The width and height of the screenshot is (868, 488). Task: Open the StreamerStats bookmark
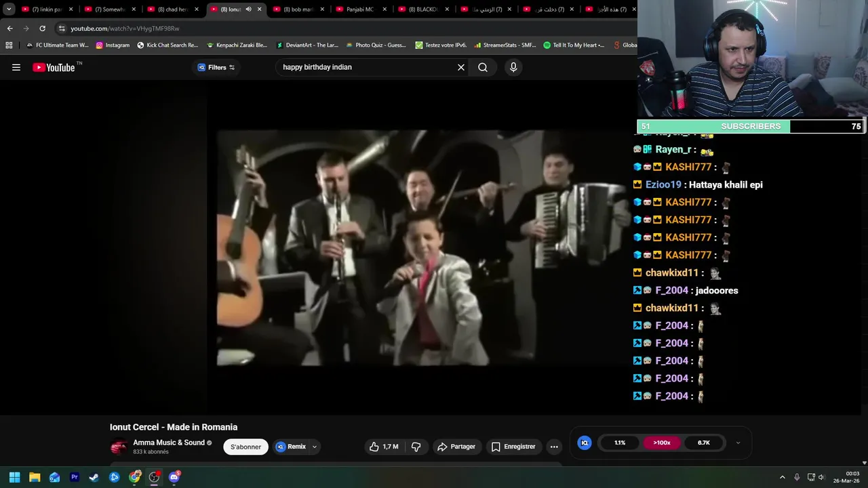click(x=505, y=45)
